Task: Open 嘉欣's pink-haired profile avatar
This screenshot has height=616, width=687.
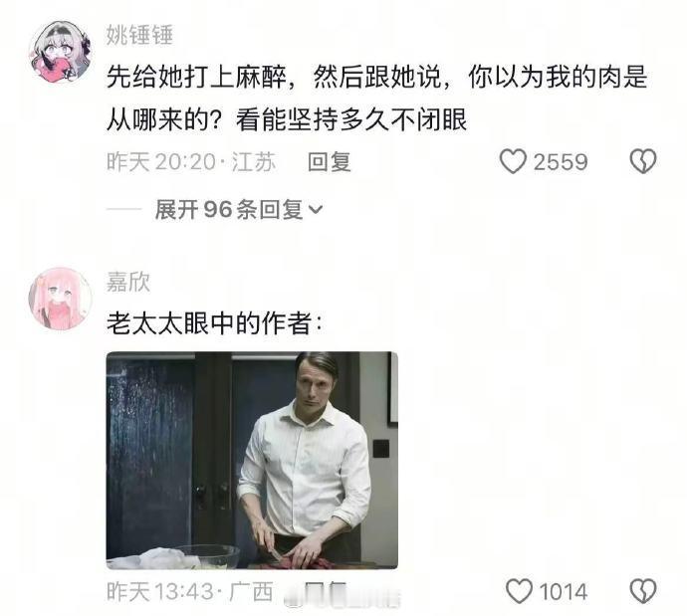Action: (60, 299)
